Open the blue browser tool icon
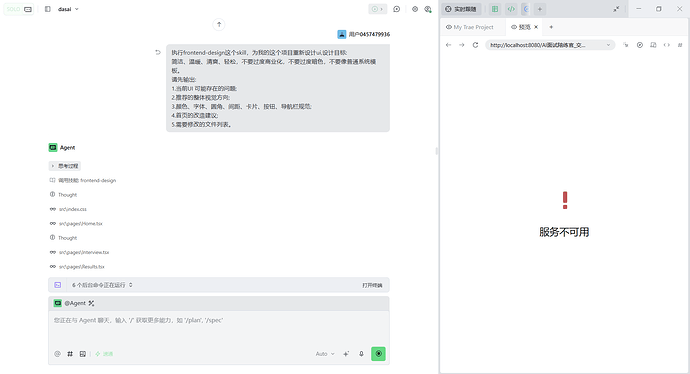Screen dimensions: 690x374 tap(525, 9)
